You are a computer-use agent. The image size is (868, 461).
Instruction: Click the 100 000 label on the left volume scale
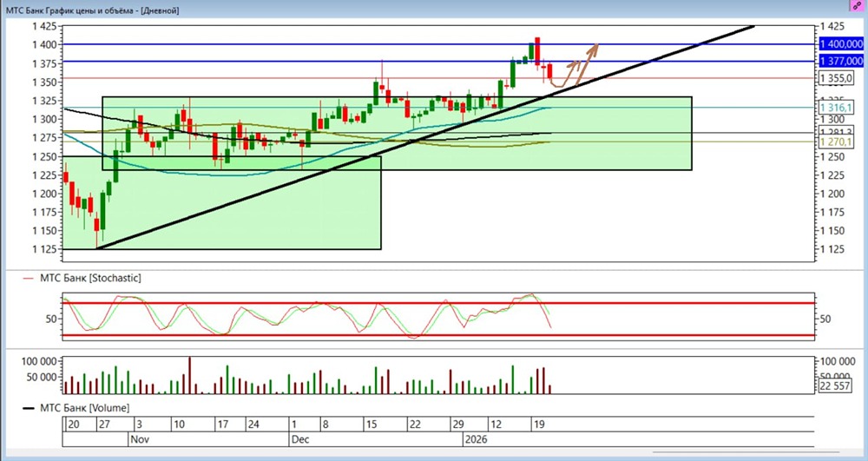click(x=39, y=361)
